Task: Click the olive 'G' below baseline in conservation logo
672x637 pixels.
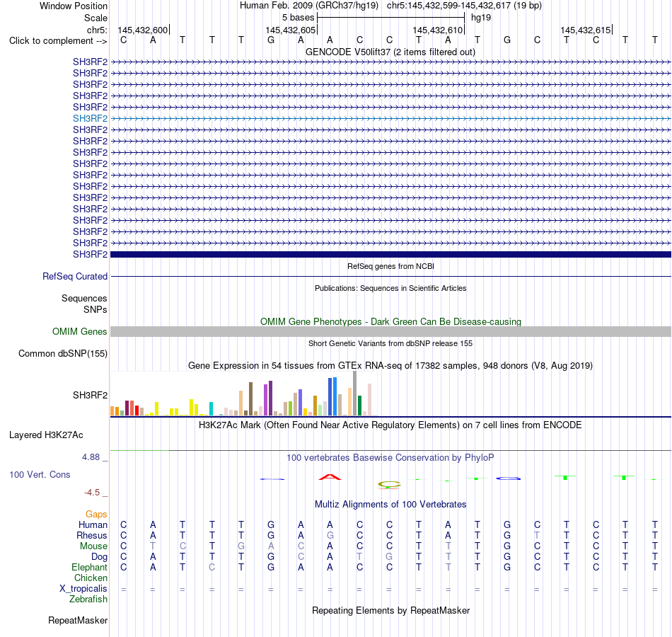Action: (389, 485)
